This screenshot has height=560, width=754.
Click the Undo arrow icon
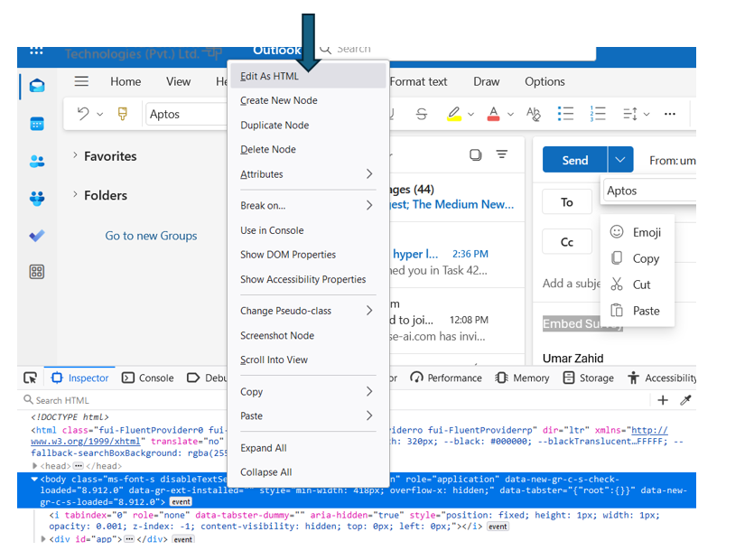[83, 114]
